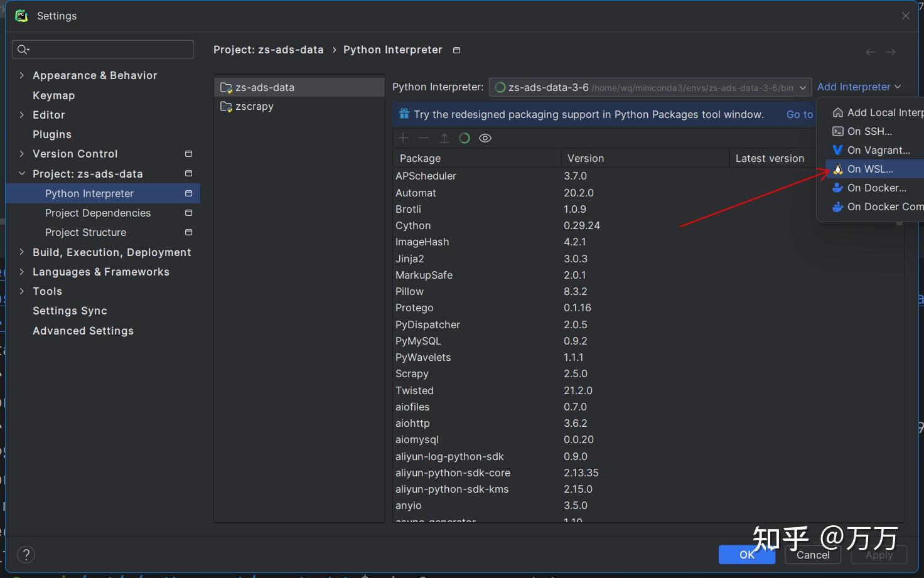Expand Appearance & Behavior section
The image size is (924, 578).
(22, 75)
